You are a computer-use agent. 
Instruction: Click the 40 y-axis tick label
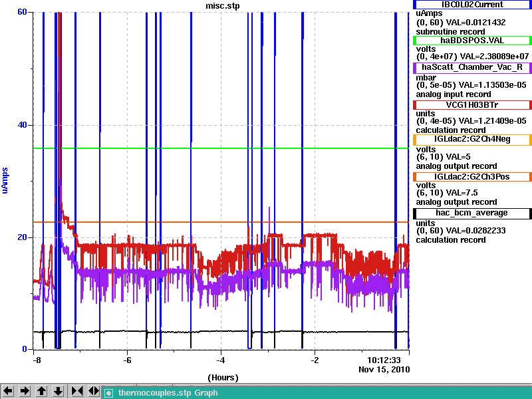click(x=22, y=125)
